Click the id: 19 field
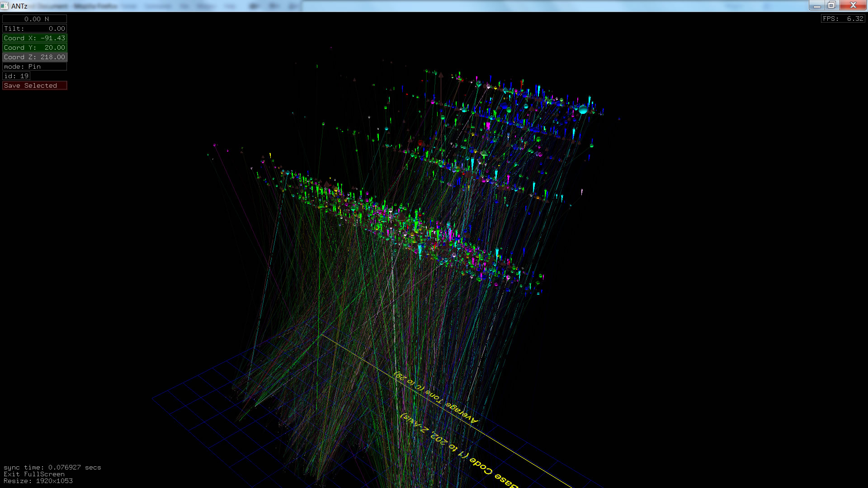 [16, 76]
